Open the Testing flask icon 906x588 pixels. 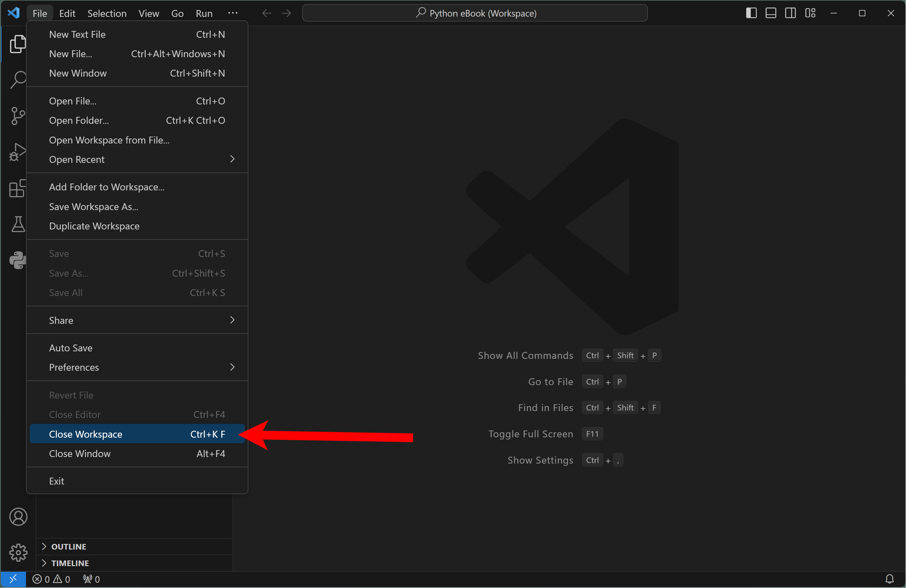(x=18, y=224)
